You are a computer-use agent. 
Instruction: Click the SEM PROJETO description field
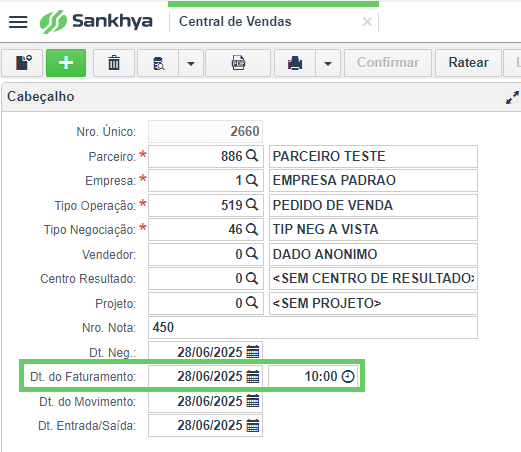(x=373, y=303)
